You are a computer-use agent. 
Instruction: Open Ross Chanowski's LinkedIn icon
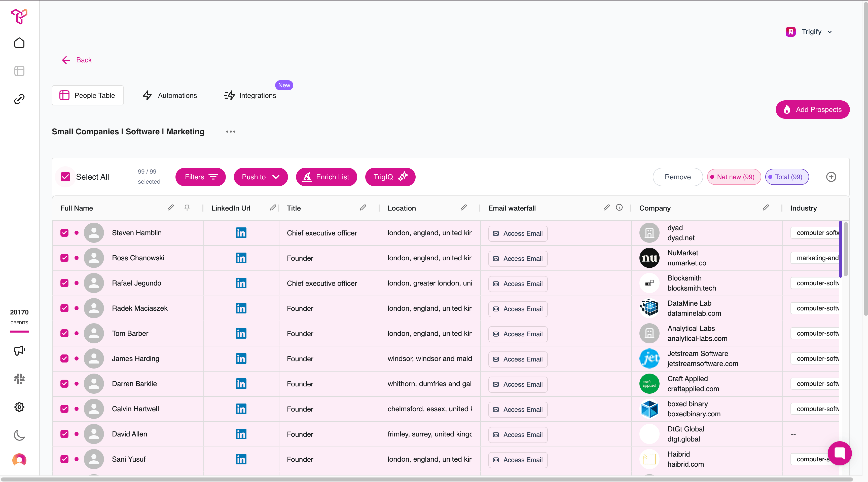241,258
